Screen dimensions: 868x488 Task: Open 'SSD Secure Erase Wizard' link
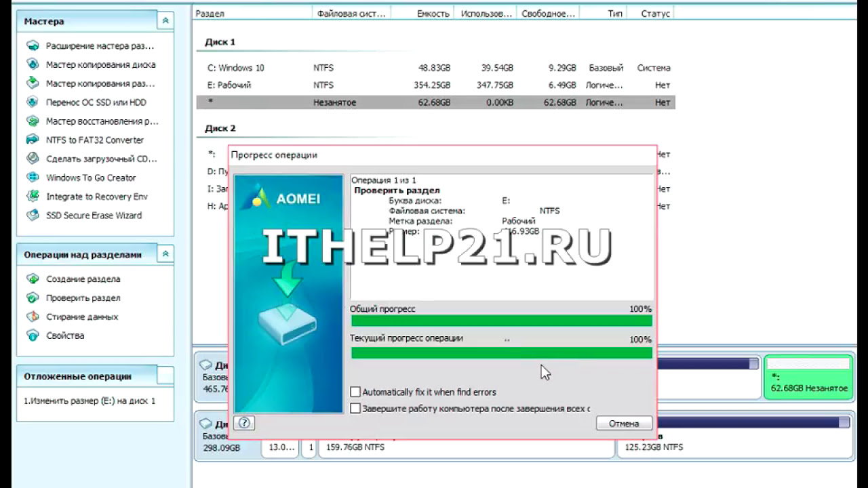(94, 216)
